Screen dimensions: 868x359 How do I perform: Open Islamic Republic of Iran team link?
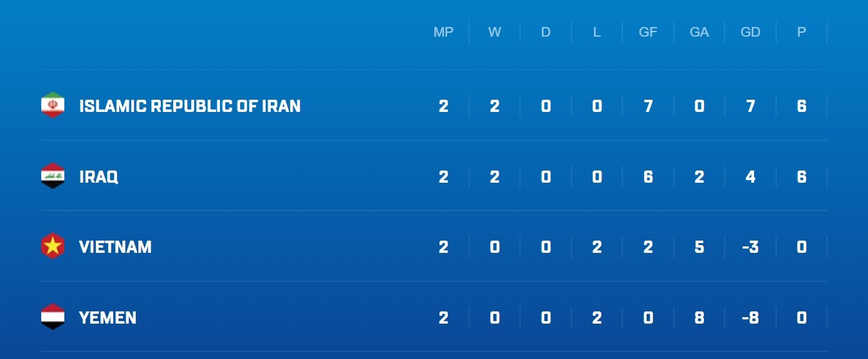pyautogui.click(x=190, y=106)
